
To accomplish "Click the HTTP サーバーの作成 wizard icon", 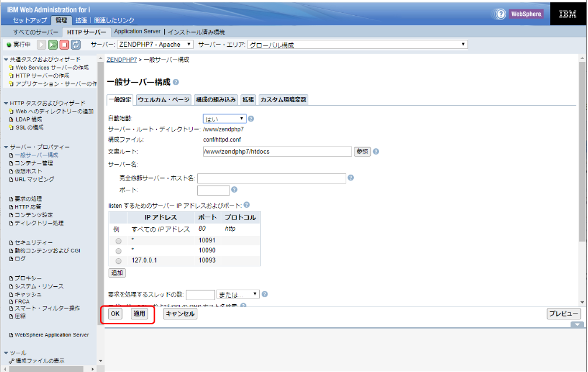I will click(11, 76).
